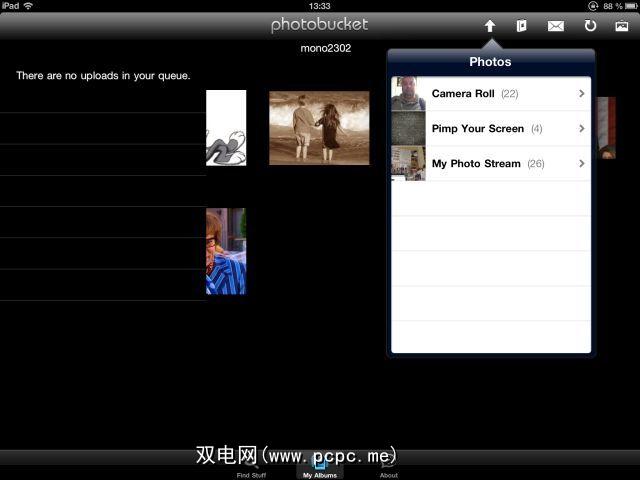Expand My Photo Stream with its chevron
Screen dimensions: 640x480
[582, 164]
